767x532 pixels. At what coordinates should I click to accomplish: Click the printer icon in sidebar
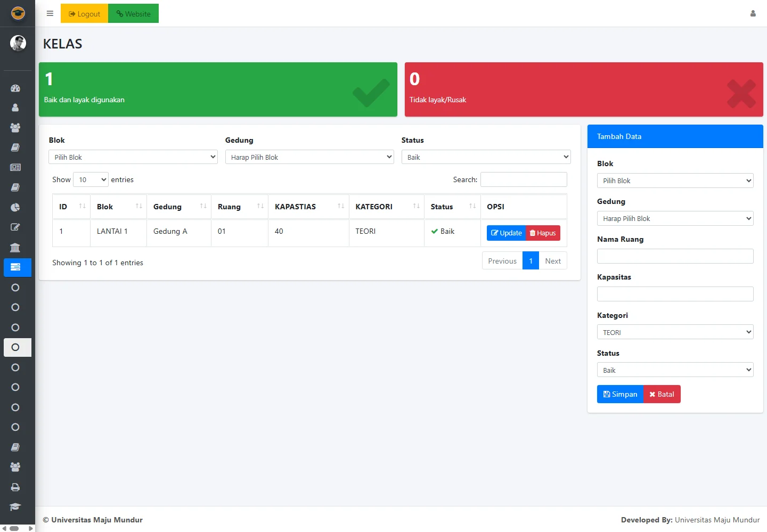click(x=15, y=487)
